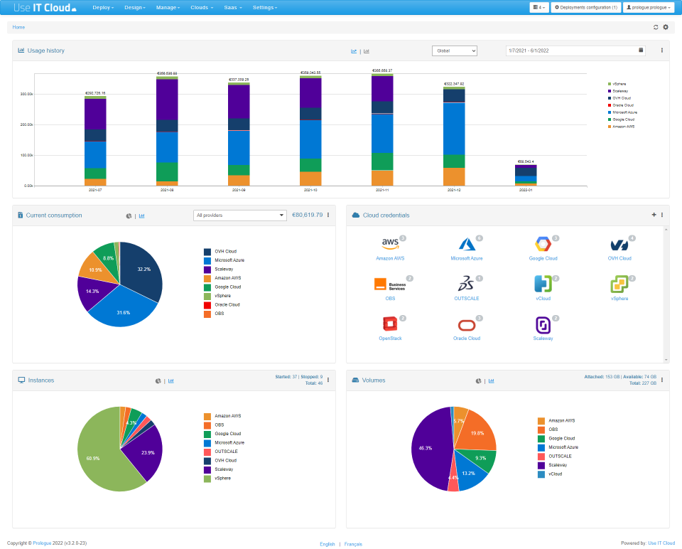Open the prologue user account dropdown
The width and height of the screenshot is (682, 549).
(x=649, y=7)
